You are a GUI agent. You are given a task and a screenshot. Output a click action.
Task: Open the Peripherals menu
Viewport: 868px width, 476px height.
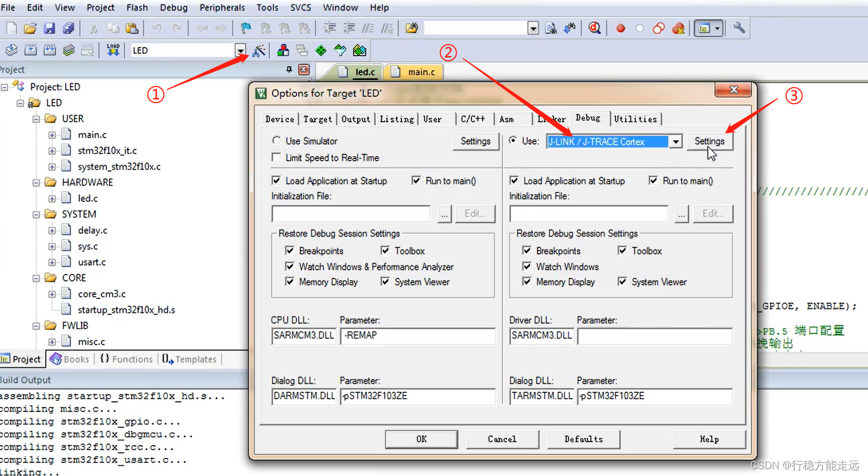[x=222, y=8]
